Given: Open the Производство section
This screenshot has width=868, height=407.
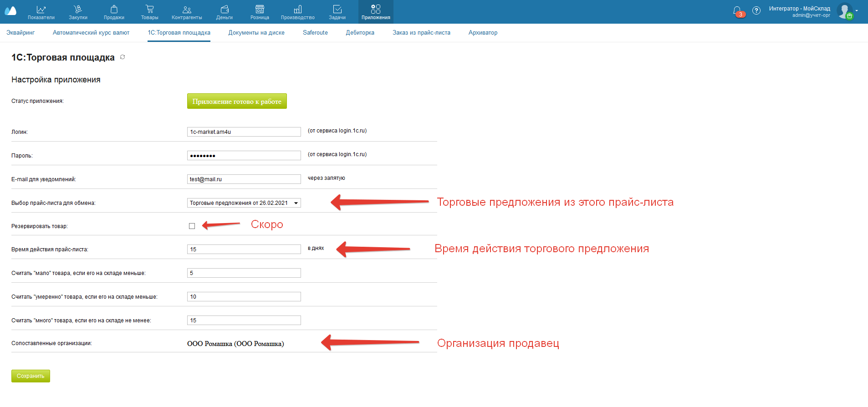Looking at the screenshot, I should pyautogui.click(x=298, y=12).
